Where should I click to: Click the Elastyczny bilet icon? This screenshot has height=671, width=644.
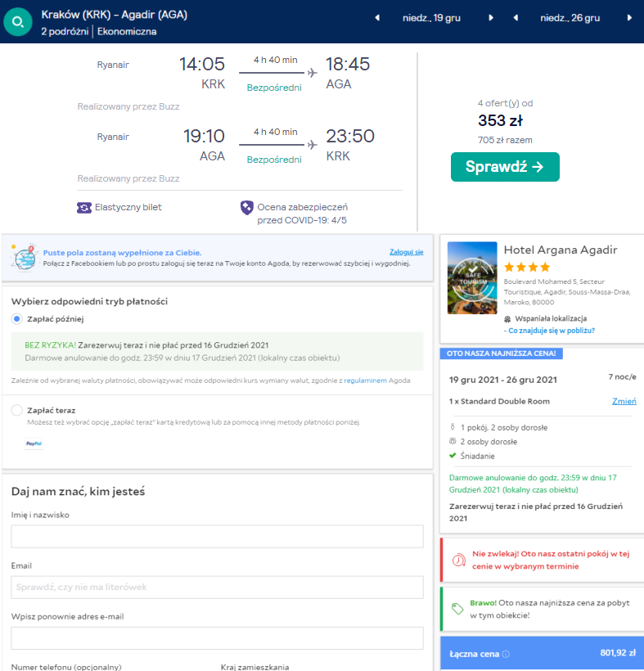(x=83, y=208)
